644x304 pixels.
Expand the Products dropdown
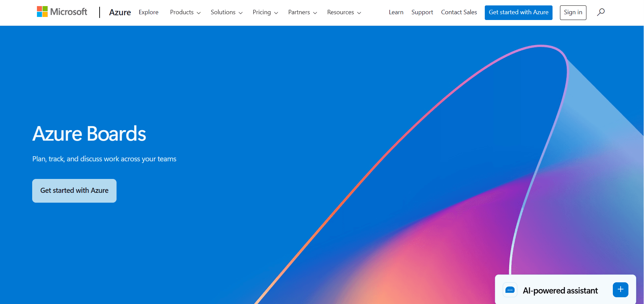(x=185, y=12)
